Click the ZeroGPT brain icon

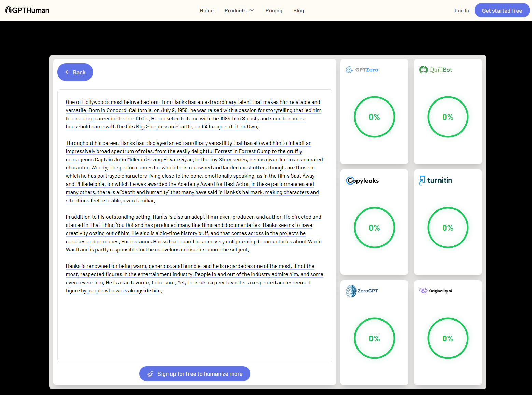tap(350, 291)
